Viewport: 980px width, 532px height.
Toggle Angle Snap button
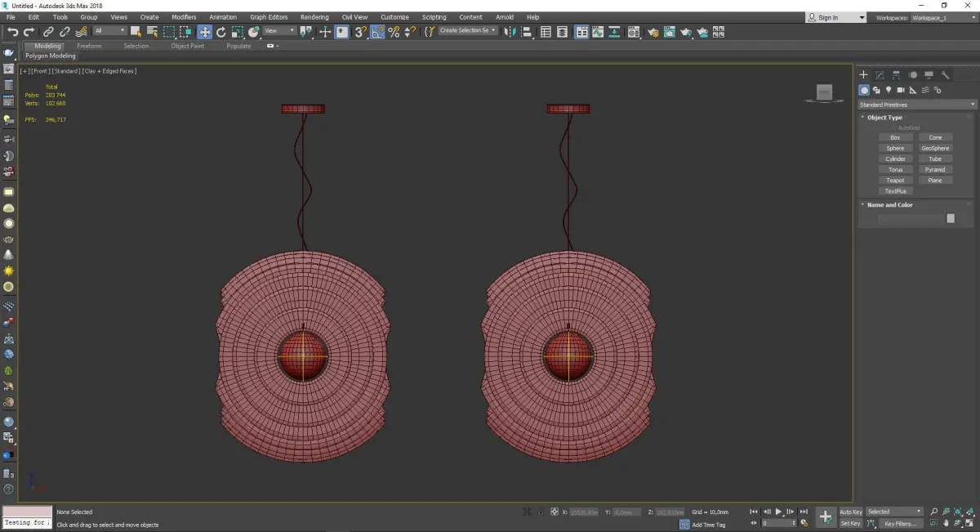coord(377,32)
